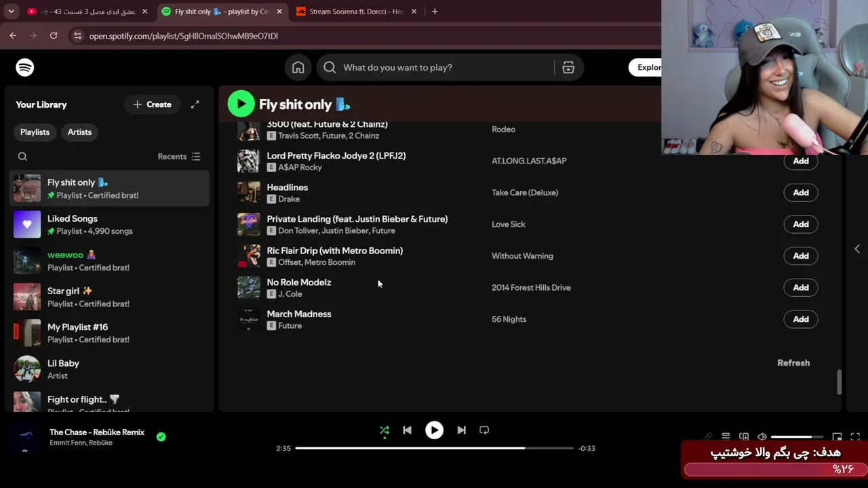Open the Recents sort dropdown

179,157
